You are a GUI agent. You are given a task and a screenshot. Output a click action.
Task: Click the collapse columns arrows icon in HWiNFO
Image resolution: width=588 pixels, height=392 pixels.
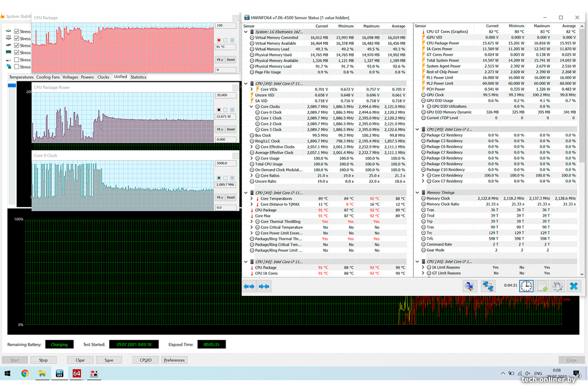click(x=264, y=287)
